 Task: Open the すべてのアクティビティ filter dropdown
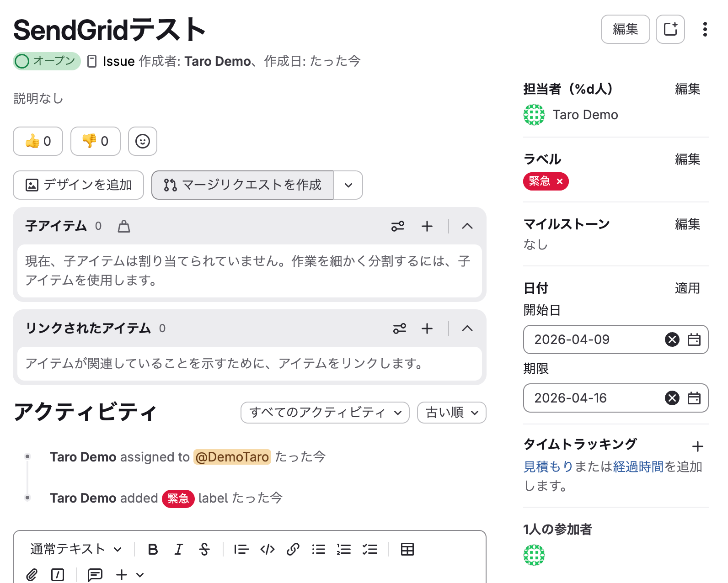point(325,413)
